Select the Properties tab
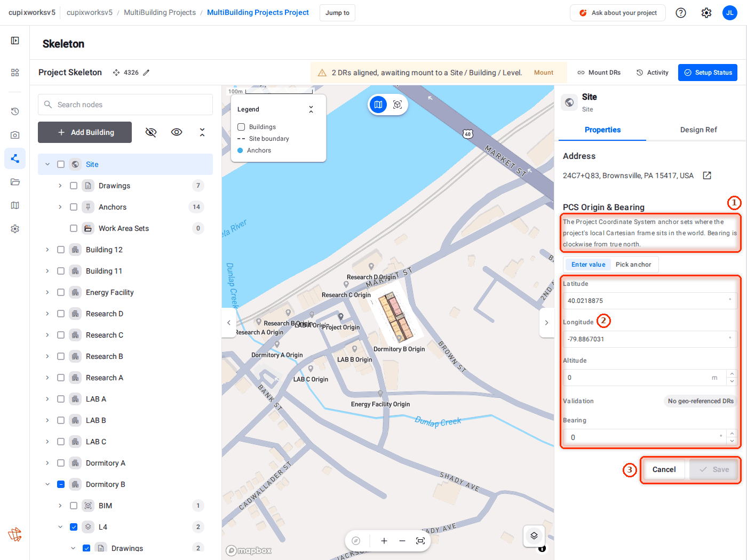The width and height of the screenshot is (747, 560). [x=602, y=130]
